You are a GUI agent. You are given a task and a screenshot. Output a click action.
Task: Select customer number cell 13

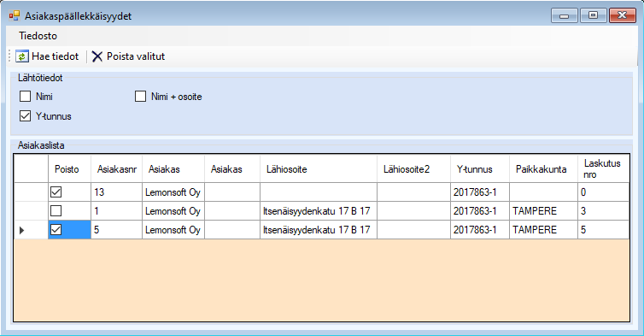coord(117,192)
